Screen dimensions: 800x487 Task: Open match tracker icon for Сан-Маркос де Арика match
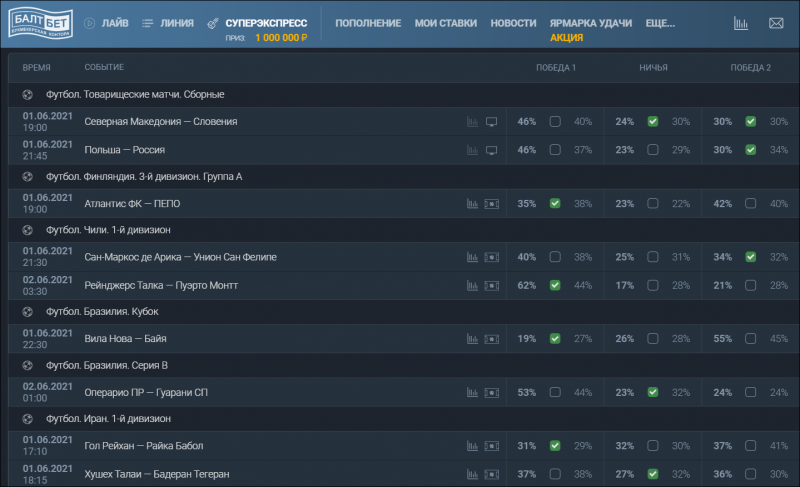(x=492, y=258)
